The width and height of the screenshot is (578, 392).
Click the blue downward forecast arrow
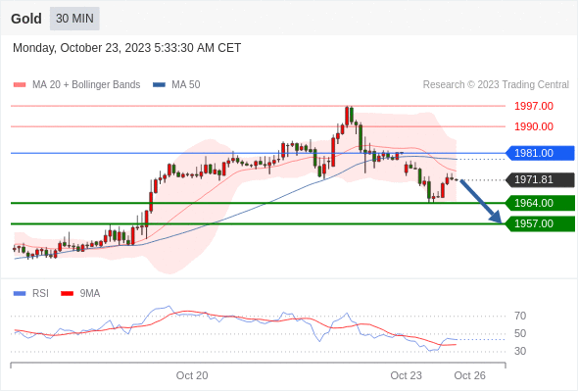[481, 201]
